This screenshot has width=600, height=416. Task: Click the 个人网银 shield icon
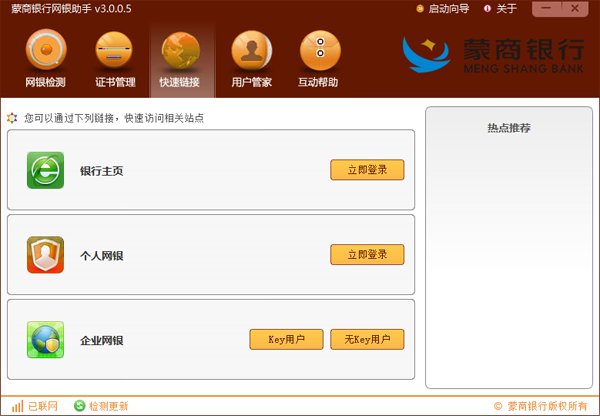(46, 255)
